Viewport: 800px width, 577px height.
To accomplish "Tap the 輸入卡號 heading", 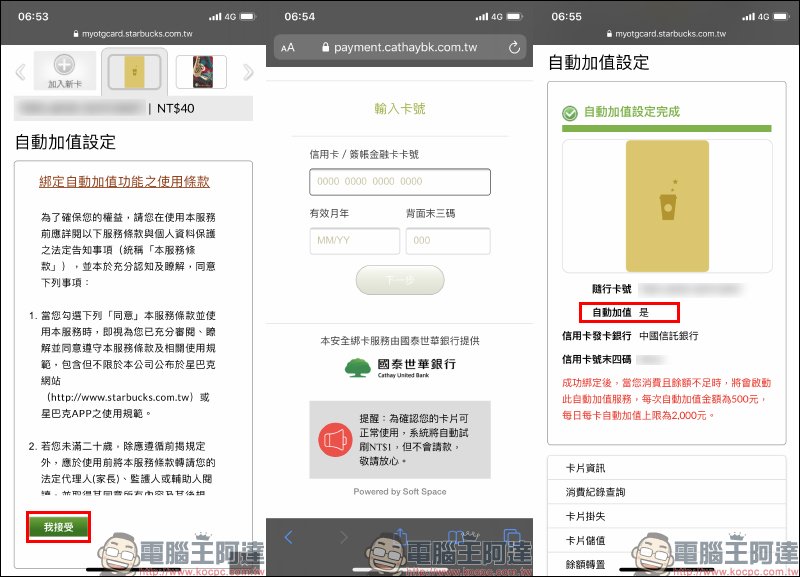I will (400, 108).
